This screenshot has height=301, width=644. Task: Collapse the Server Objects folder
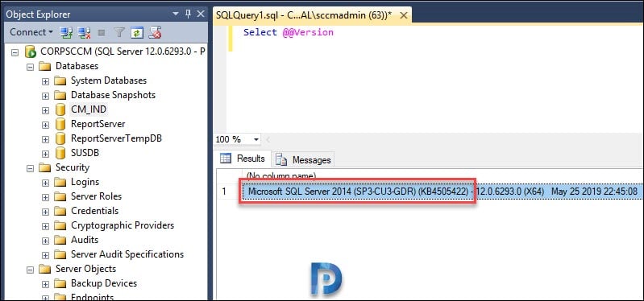point(30,270)
